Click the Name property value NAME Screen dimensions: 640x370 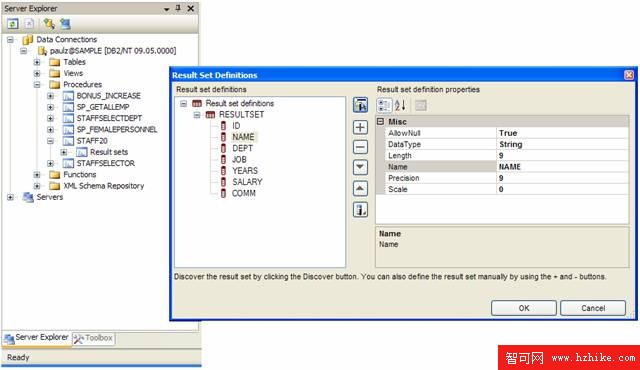562,167
